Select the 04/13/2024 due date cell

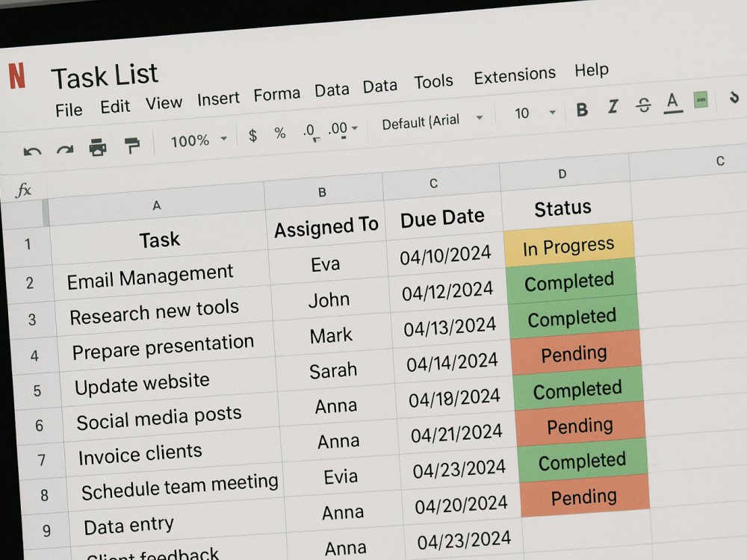click(x=450, y=327)
